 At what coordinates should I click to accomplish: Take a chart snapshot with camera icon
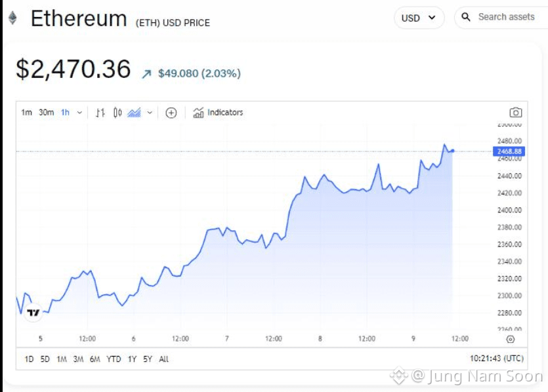click(x=515, y=112)
